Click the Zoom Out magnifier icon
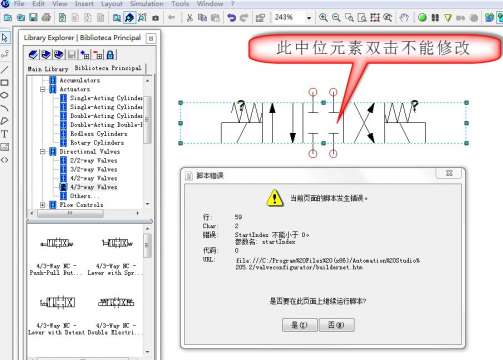The height and width of the screenshot is (360, 503). pos(336,17)
